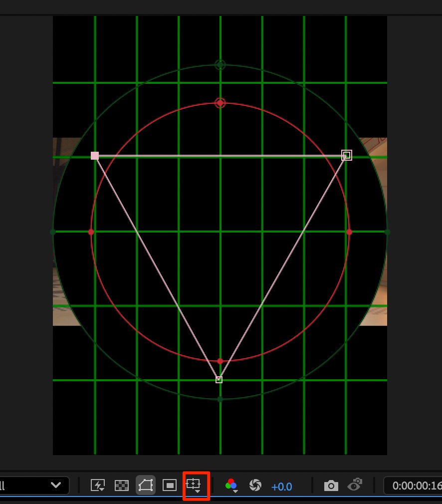The width and height of the screenshot is (442, 504).
Task: Open the RGB channel display menu
Action: (231, 485)
